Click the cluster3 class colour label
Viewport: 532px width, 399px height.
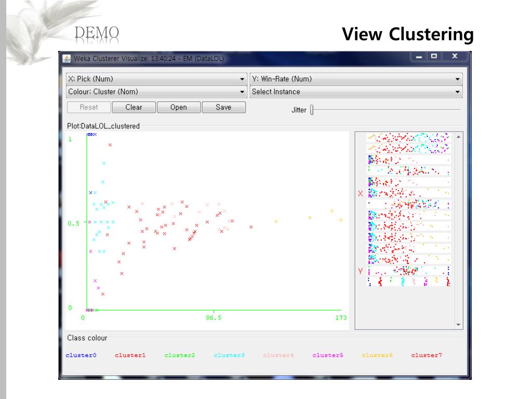coord(229,355)
